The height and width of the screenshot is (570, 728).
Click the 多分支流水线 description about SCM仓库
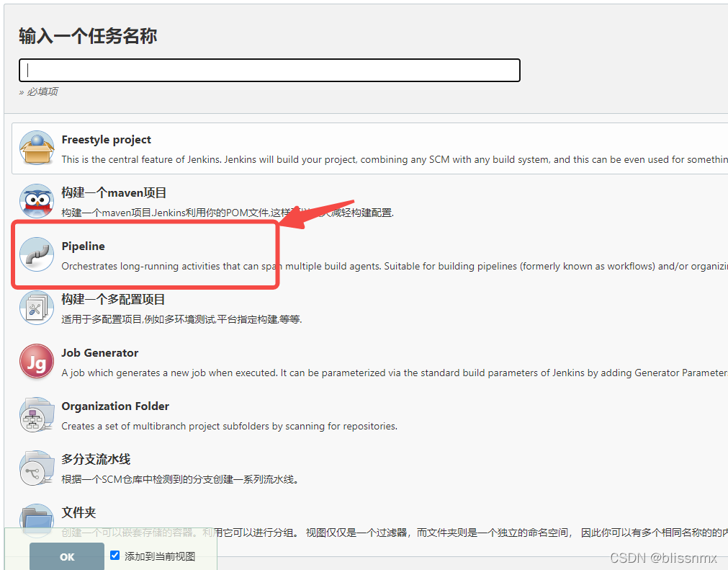coord(180,479)
